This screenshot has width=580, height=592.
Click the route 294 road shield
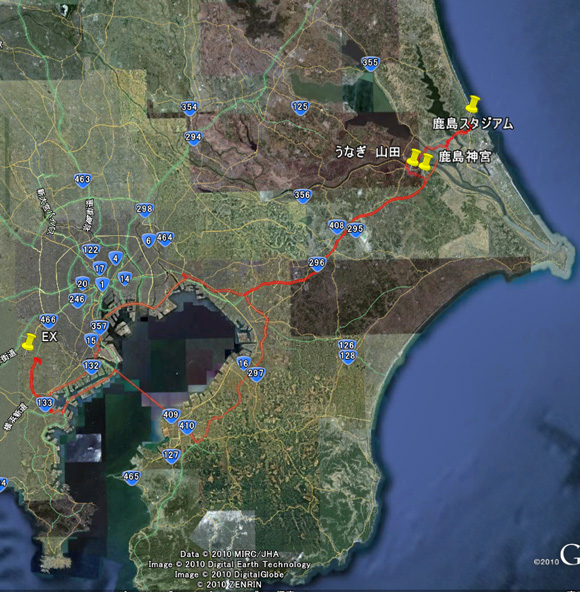point(193,138)
